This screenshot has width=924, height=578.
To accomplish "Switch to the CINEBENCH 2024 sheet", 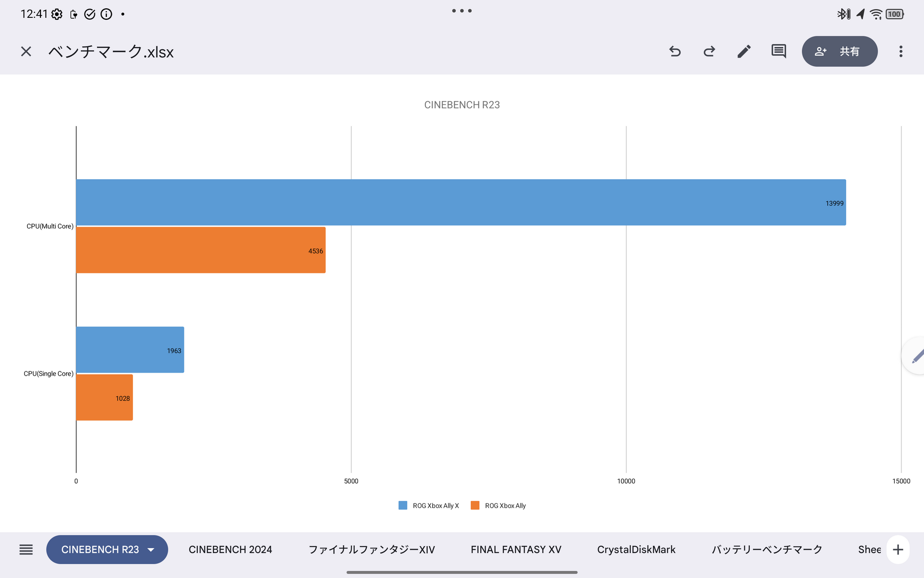I will click(x=230, y=550).
